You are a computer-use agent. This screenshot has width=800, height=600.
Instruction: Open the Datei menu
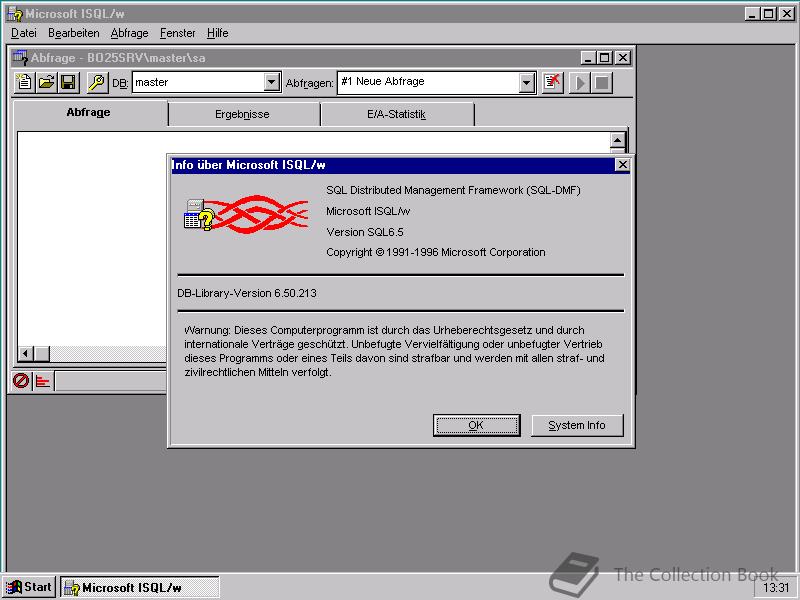coord(23,33)
